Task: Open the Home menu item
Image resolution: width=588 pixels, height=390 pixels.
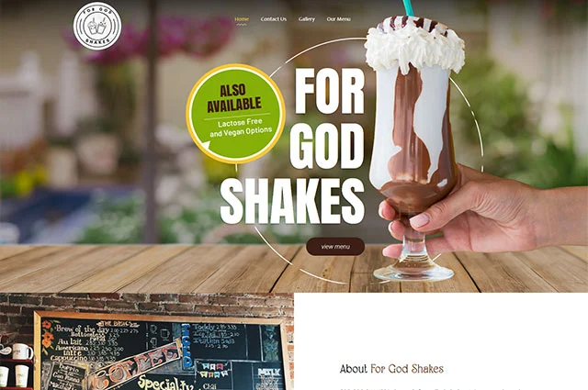Action: [242, 19]
